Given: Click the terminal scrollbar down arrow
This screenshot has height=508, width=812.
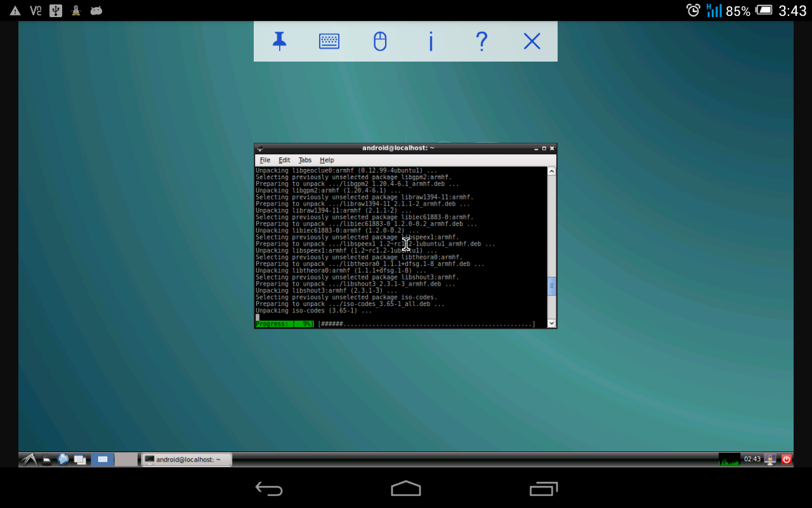Looking at the screenshot, I should [551, 323].
